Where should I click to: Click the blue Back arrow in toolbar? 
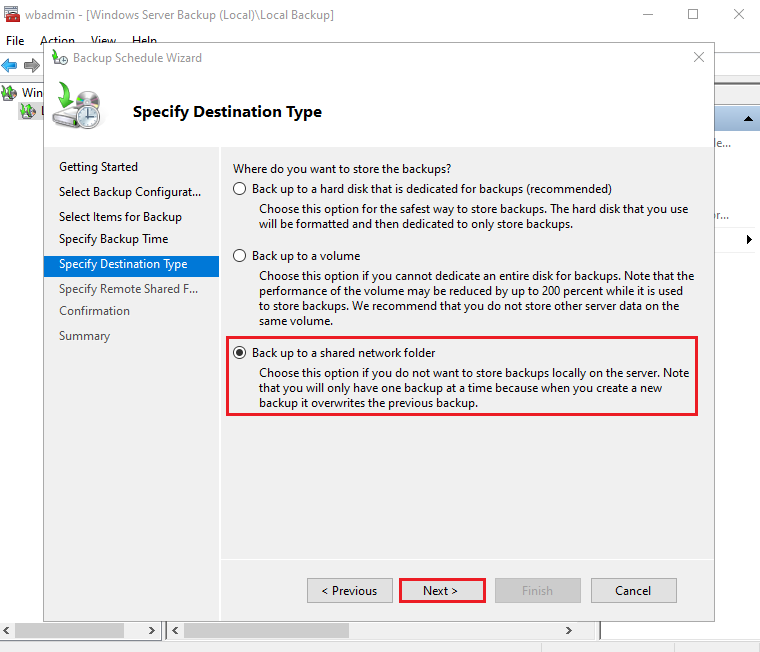click(10, 65)
